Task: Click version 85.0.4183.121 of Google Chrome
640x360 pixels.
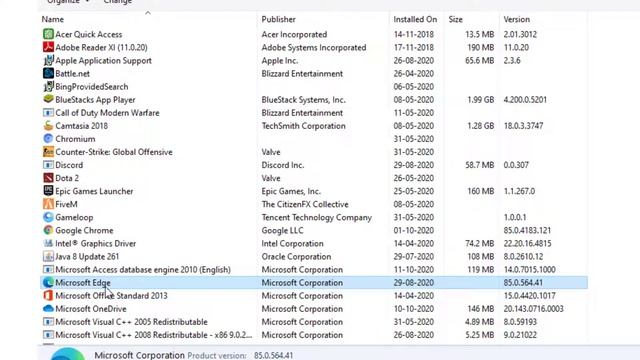Action: [x=527, y=230]
